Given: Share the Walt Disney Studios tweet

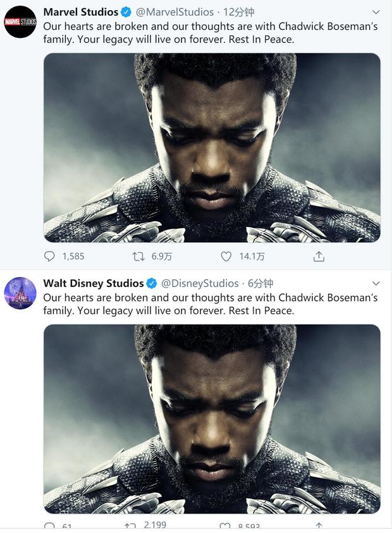Looking at the screenshot, I should point(319,526).
